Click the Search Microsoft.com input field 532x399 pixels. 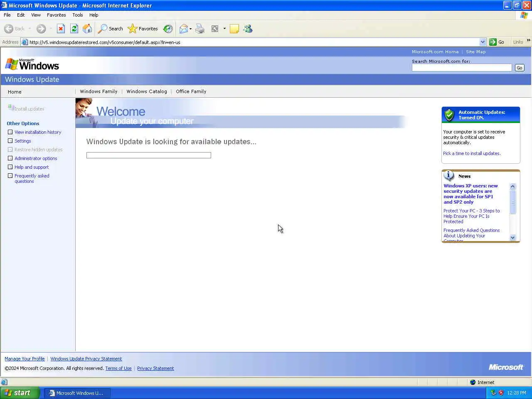point(462,68)
